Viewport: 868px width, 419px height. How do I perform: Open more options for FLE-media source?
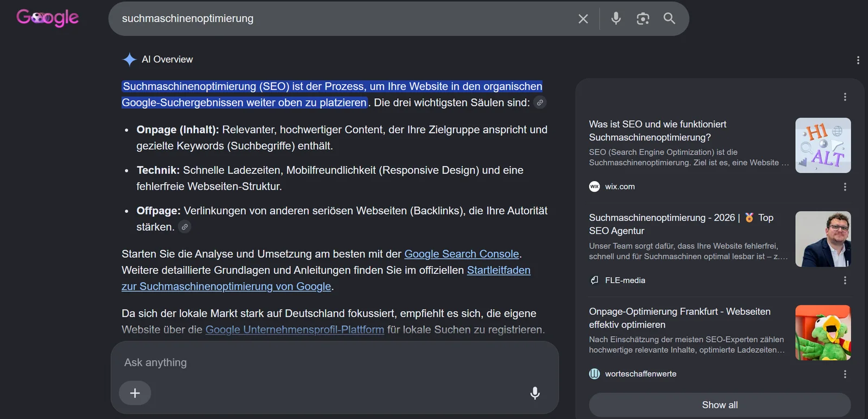845,281
